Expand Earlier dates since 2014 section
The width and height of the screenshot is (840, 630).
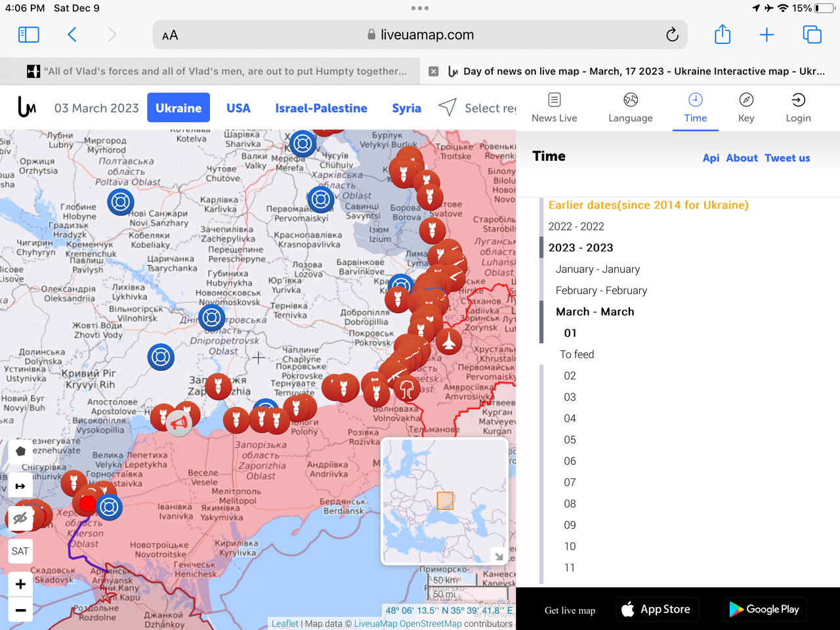pos(648,205)
